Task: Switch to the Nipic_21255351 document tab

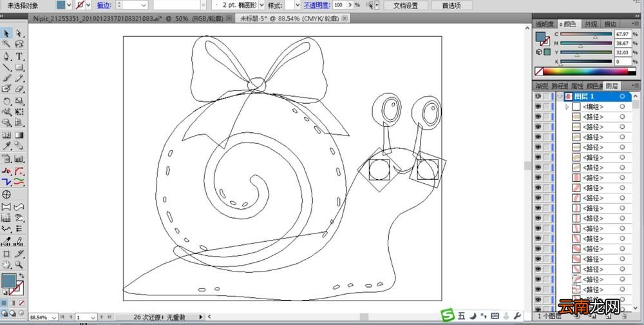Action: (x=131, y=19)
